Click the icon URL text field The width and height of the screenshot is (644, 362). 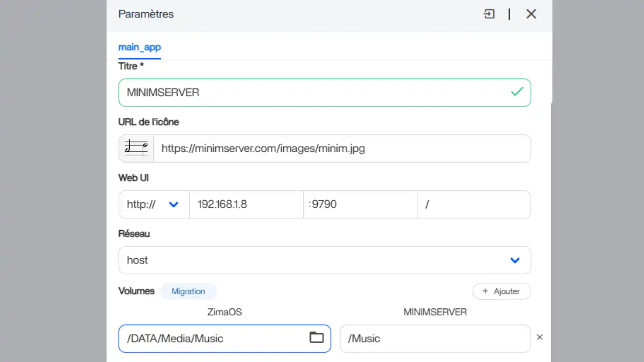point(341,149)
